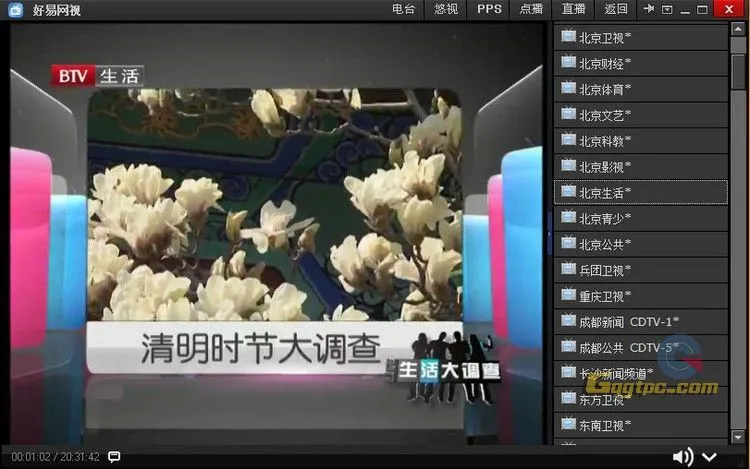Select channel 成都新闻 CDTV-1
Viewport: 750px width, 469px height.
click(640, 322)
